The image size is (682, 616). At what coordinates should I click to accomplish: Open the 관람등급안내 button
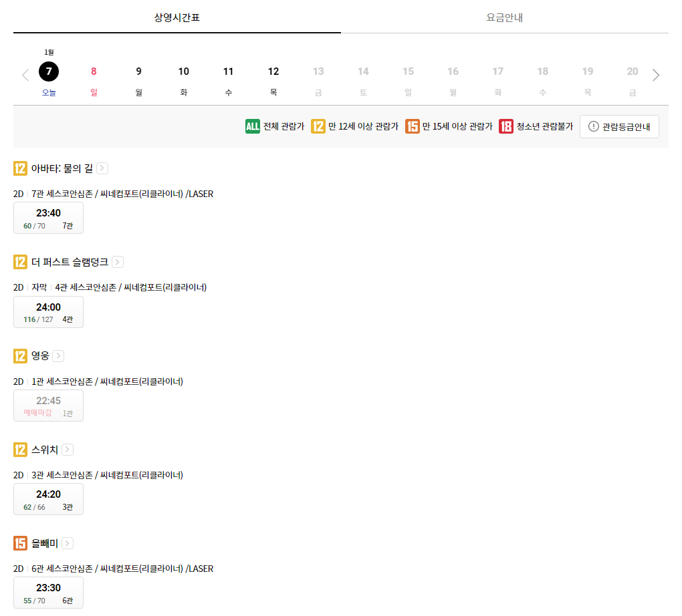point(619,126)
